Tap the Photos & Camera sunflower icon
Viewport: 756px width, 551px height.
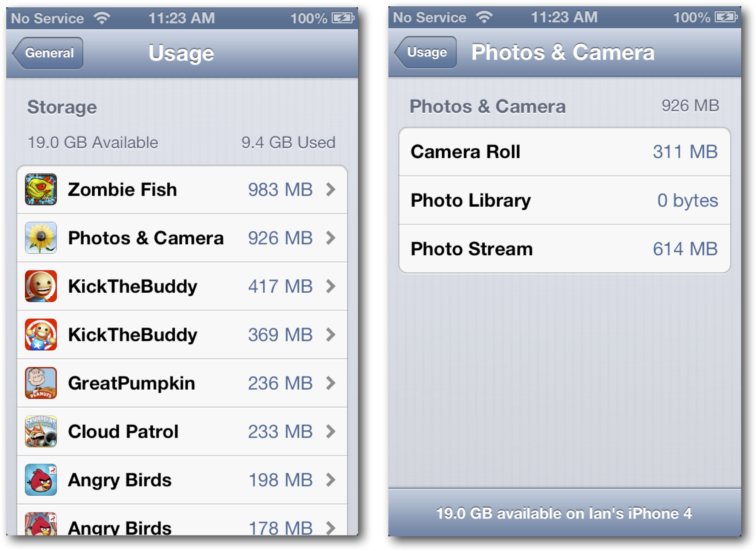click(x=41, y=238)
